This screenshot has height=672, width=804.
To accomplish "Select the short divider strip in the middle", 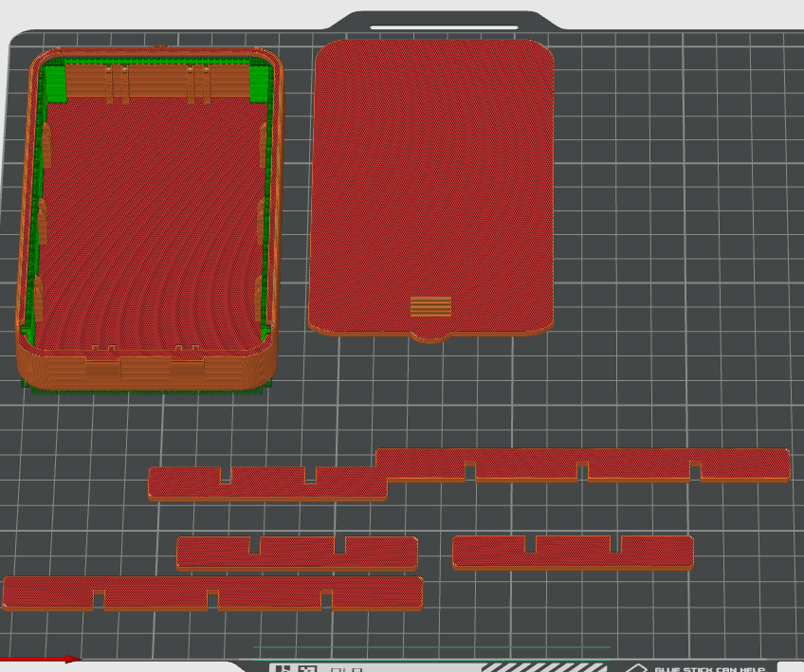I will 297,554.
